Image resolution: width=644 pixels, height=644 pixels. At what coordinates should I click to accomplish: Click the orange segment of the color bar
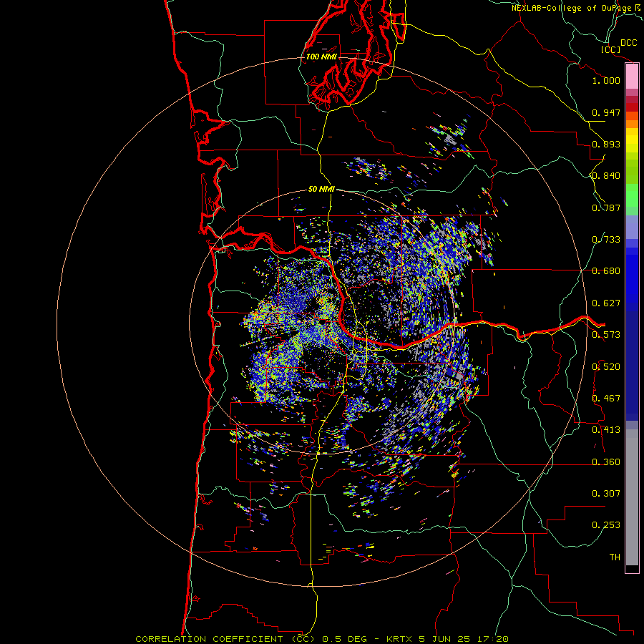pos(632,124)
